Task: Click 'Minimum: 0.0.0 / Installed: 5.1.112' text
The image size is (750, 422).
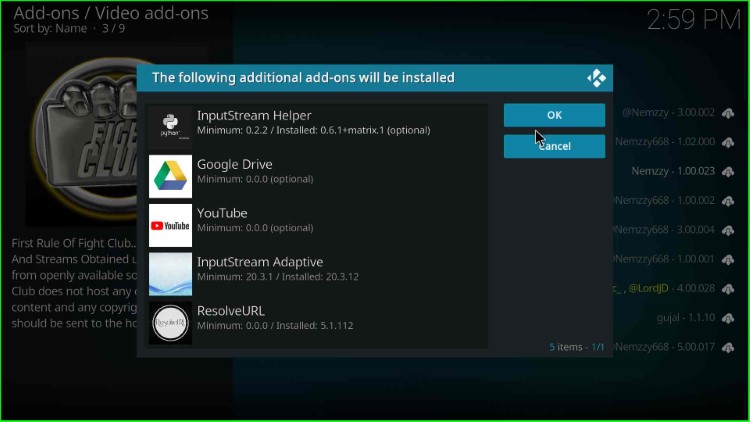Action: [x=275, y=326]
